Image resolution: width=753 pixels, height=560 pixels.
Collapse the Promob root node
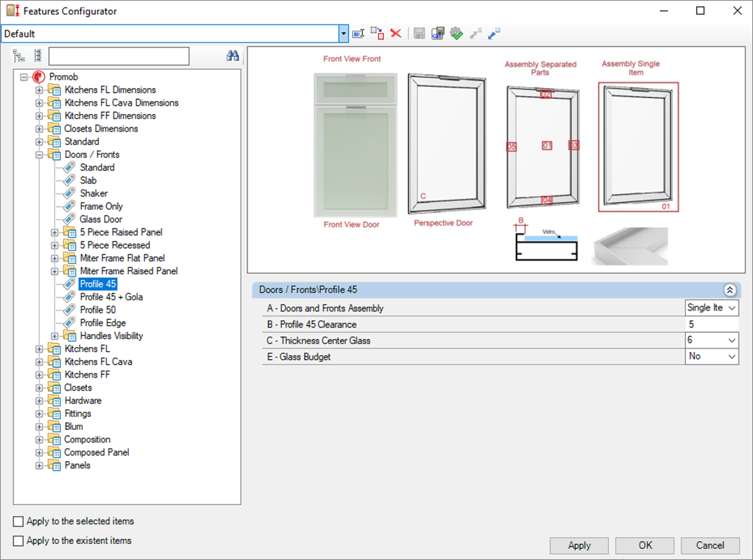pos(24,77)
